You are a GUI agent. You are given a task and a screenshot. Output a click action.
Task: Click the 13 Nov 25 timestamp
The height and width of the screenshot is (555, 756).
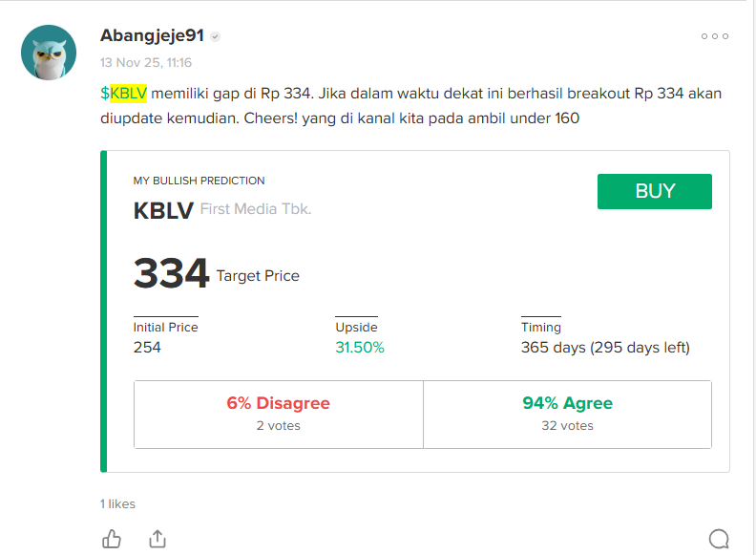tap(146, 63)
